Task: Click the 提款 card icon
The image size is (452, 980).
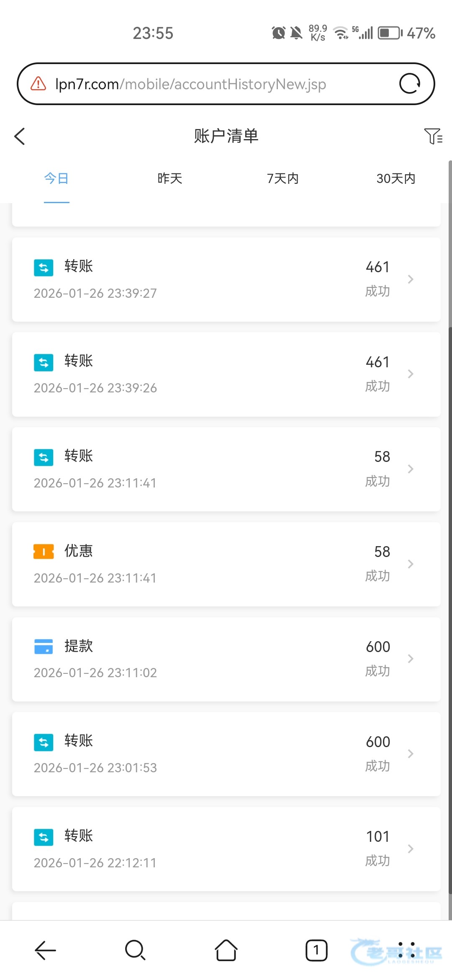Action: pos(44,646)
